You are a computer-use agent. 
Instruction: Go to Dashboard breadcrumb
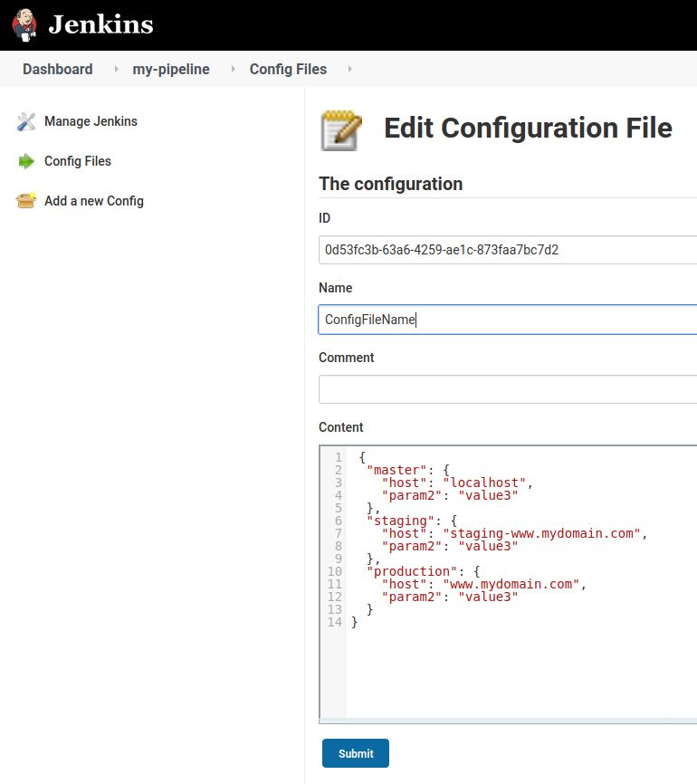tap(58, 69)
